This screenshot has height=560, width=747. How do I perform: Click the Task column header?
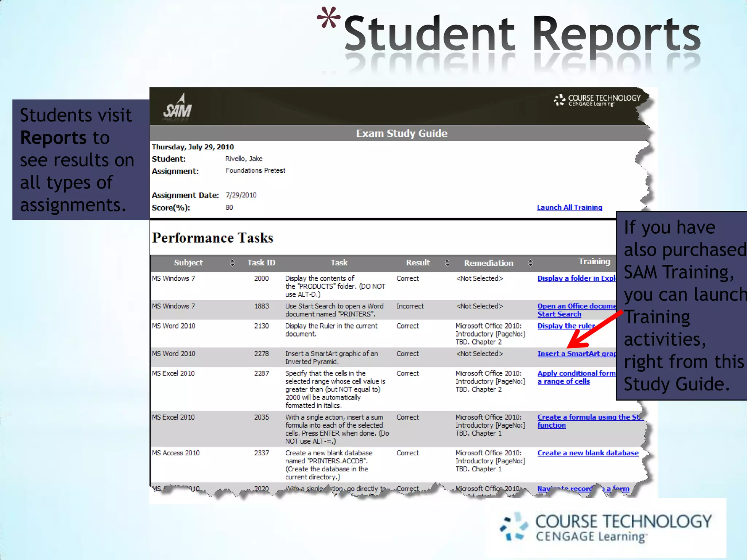click(x=339, y=263)
